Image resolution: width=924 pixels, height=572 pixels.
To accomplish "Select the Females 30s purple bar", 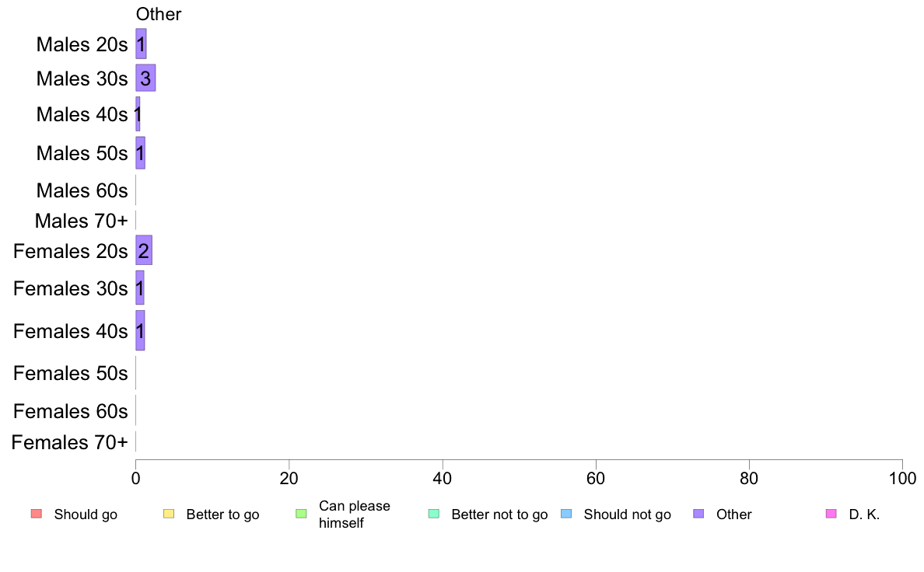I will tap(140, 288).
